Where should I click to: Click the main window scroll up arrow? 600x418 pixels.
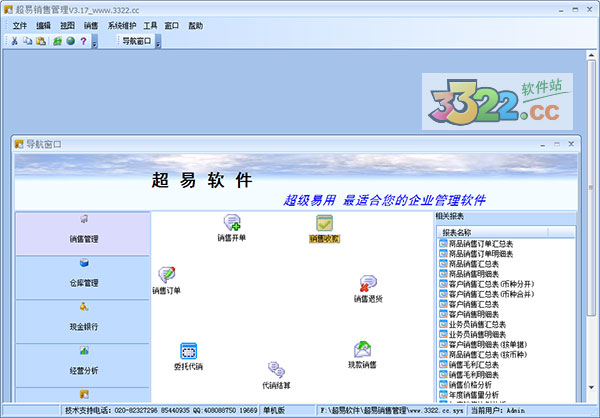(591, 55)
